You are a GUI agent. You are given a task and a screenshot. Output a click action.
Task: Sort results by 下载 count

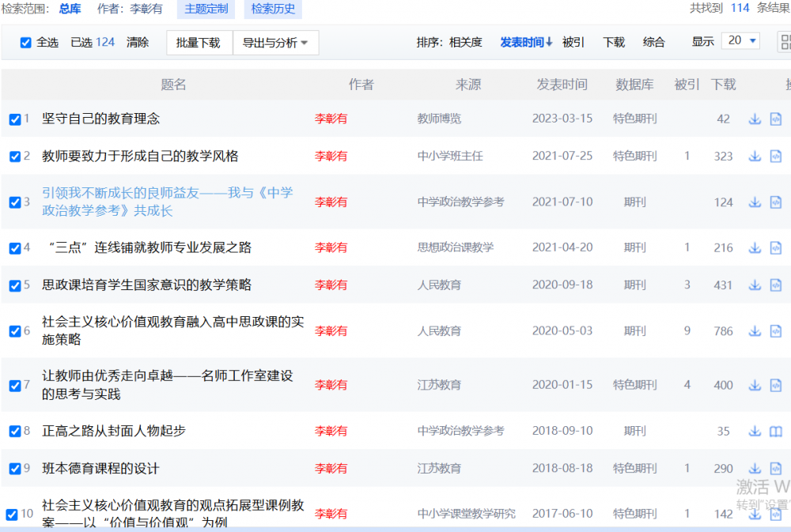pos(614,43)
